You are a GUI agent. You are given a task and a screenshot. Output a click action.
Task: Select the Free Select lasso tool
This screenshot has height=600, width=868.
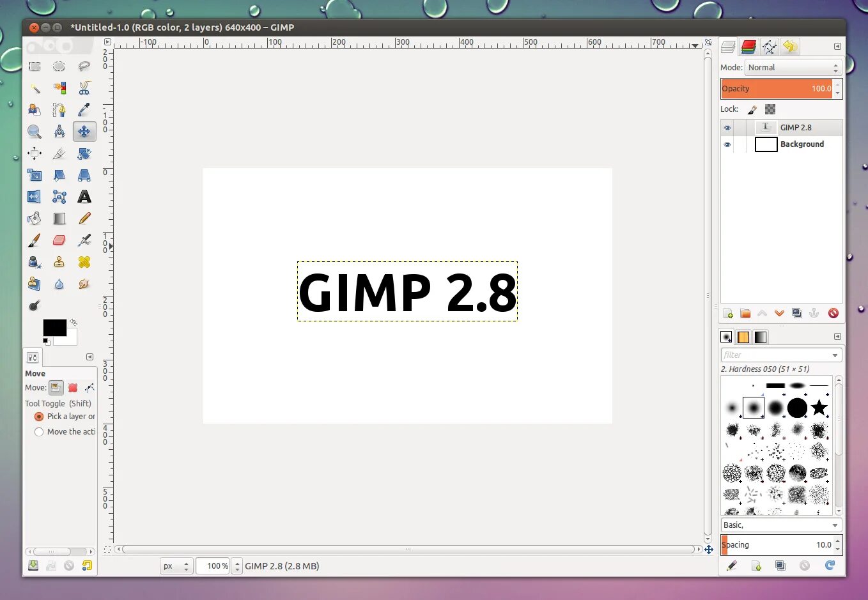coord(84,66)
